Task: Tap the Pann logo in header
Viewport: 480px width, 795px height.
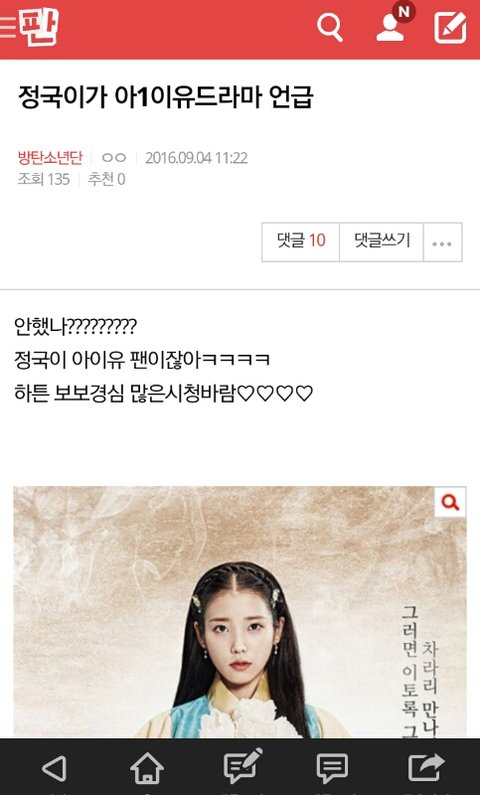Action: (40, 27)
